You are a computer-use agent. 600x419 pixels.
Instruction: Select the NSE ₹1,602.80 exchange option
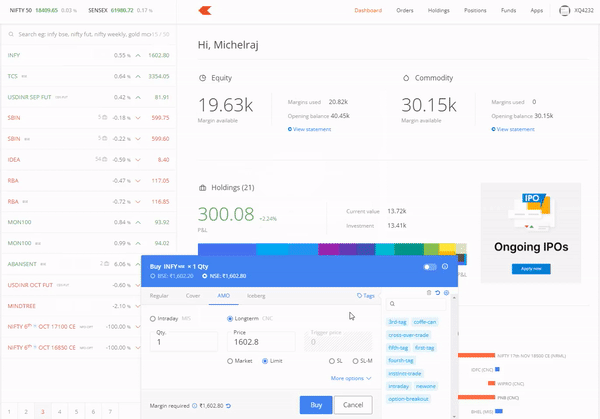pyautogui.click(x=224, y=276)
